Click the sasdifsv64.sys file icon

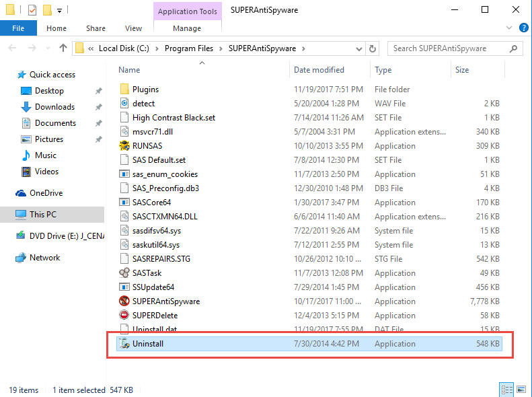pyautogui.click(x=124, y=230)
